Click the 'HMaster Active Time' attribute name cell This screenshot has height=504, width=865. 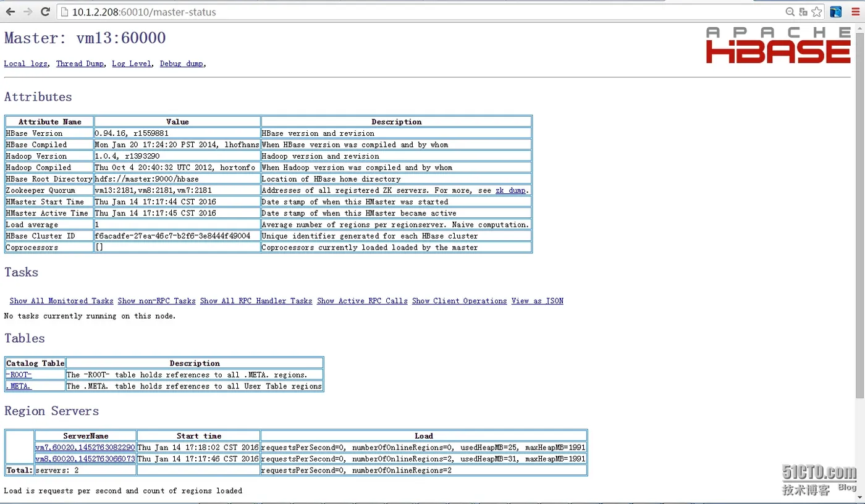pos(49,213)
